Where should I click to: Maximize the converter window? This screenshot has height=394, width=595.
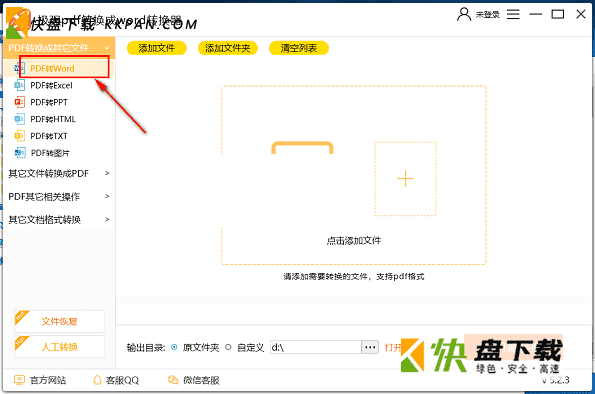[x=558, y=14]
